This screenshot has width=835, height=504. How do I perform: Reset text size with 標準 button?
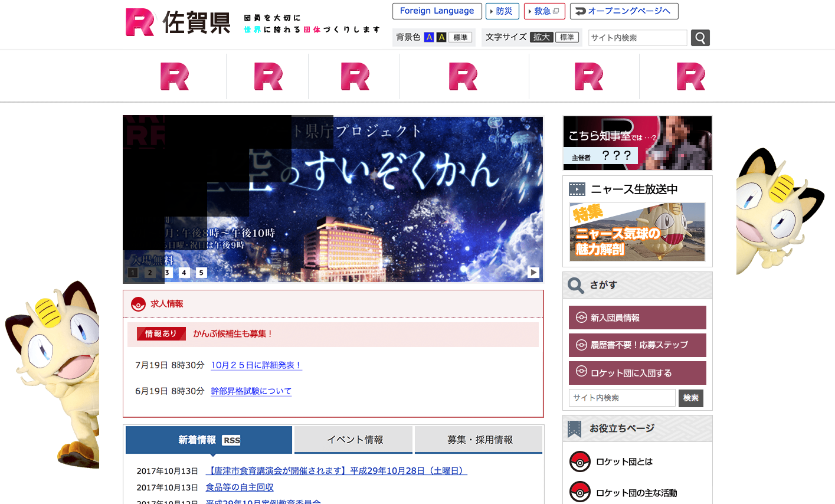(567, 37)
